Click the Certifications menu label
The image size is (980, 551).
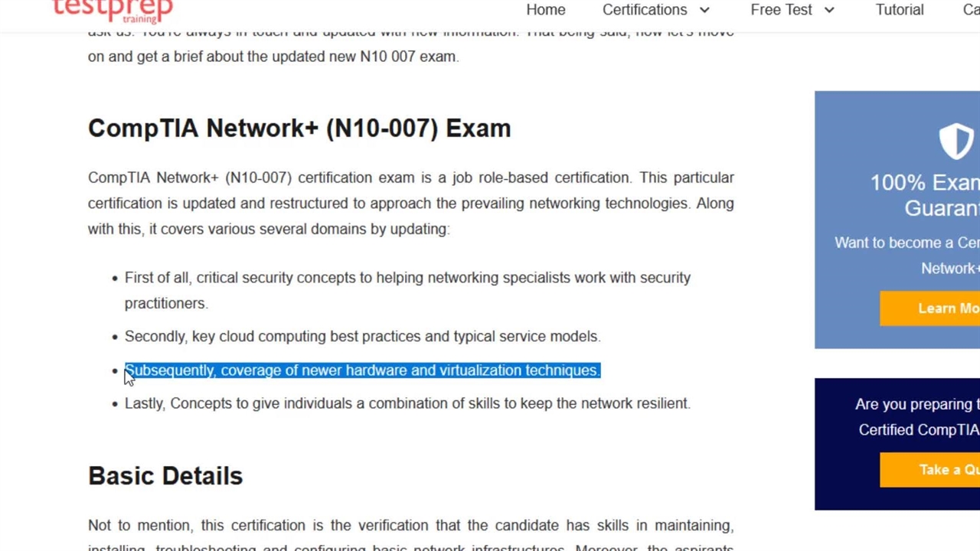tap(644, 10)
